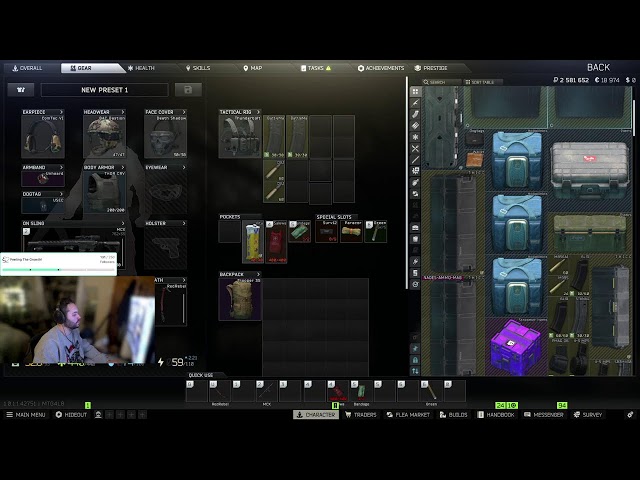Viewport: 640px width, 480px height.
Task: Select the backpack item thumbnail
Action: [x=240, y=299]
